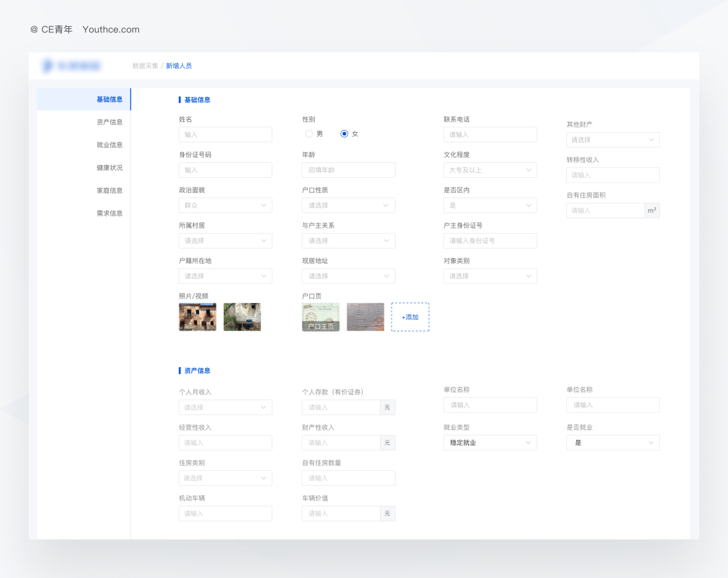Open the 是否就业 dropdown
This screenshot has height=578, width=728.
click(x=613, y=443)
